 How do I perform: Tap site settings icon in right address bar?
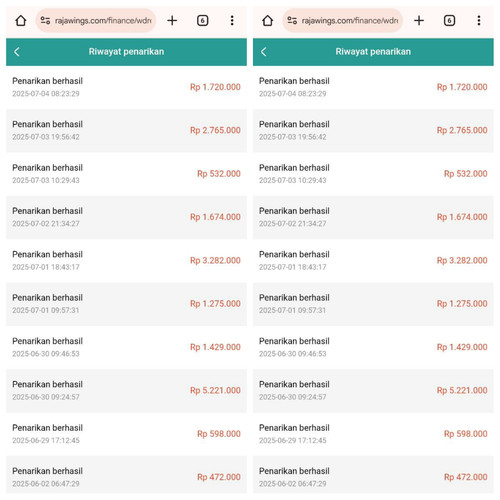click(x=292, y=21)
